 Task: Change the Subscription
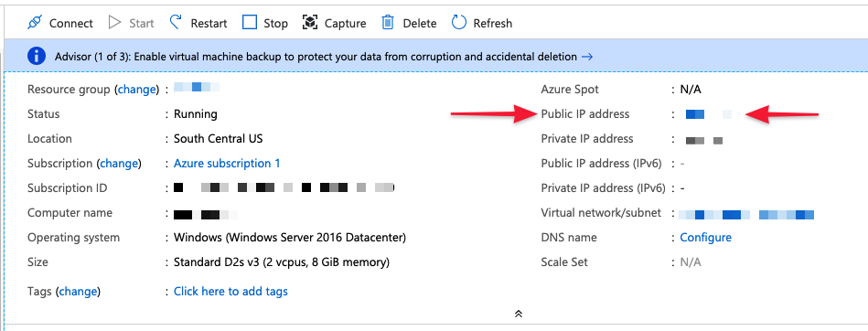(x=119, y=164)
